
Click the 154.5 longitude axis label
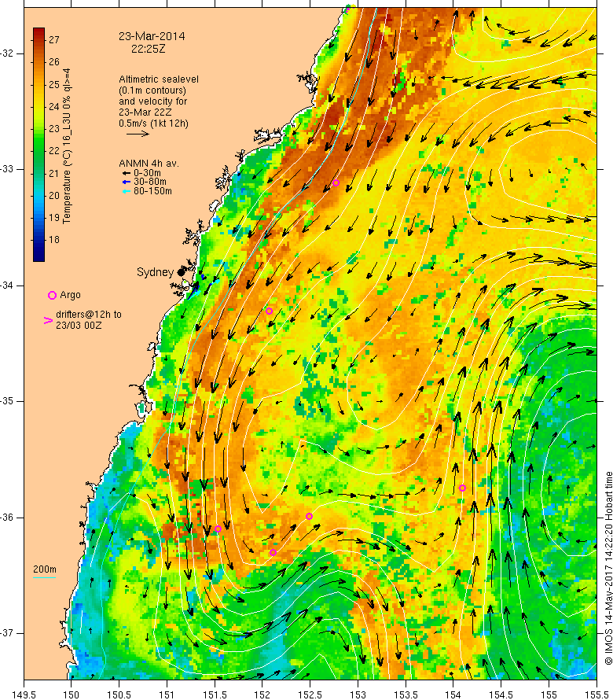coord(501,694)
